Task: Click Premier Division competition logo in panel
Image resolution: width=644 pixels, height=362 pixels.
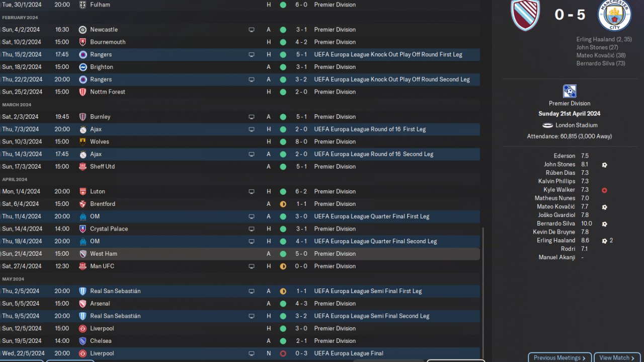Action: 570,91
